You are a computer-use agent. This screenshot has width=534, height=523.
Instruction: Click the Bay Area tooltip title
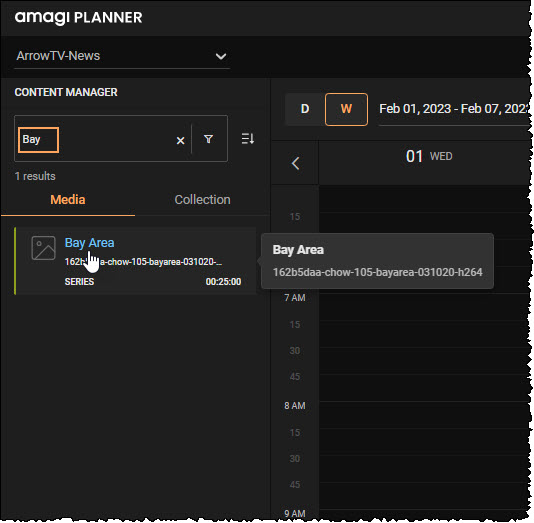[298, 250]
